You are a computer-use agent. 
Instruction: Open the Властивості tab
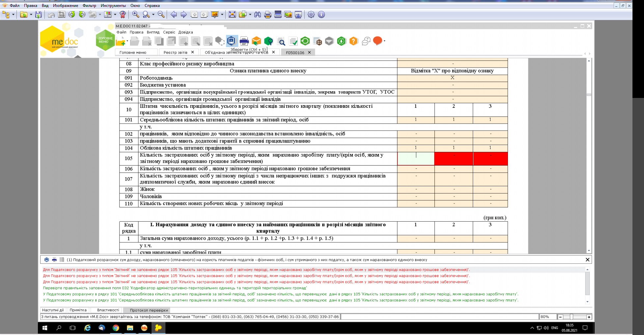(108, 310)
